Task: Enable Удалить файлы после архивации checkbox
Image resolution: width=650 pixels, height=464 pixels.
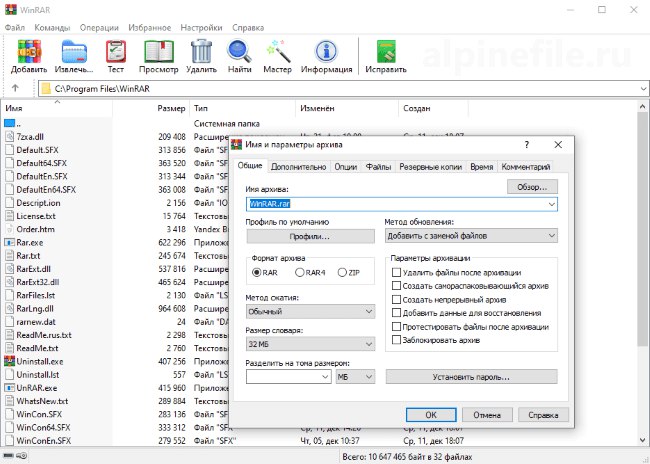Action: coord(396,272)
